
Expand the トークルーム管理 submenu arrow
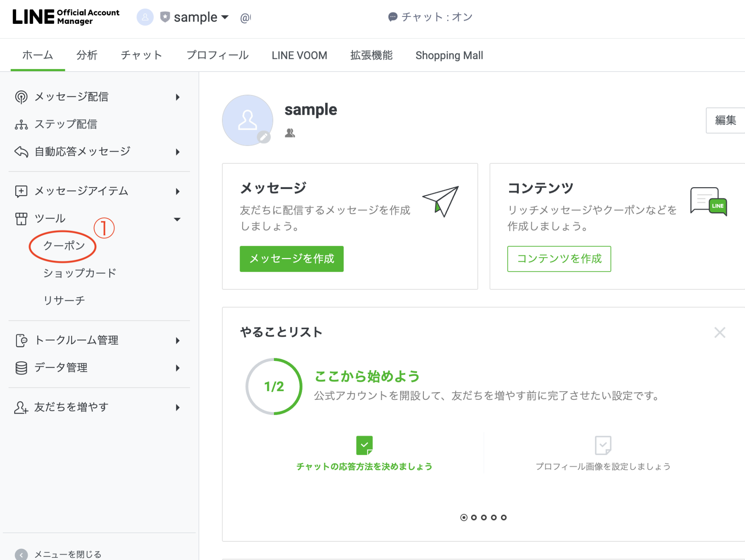(178, 340)
